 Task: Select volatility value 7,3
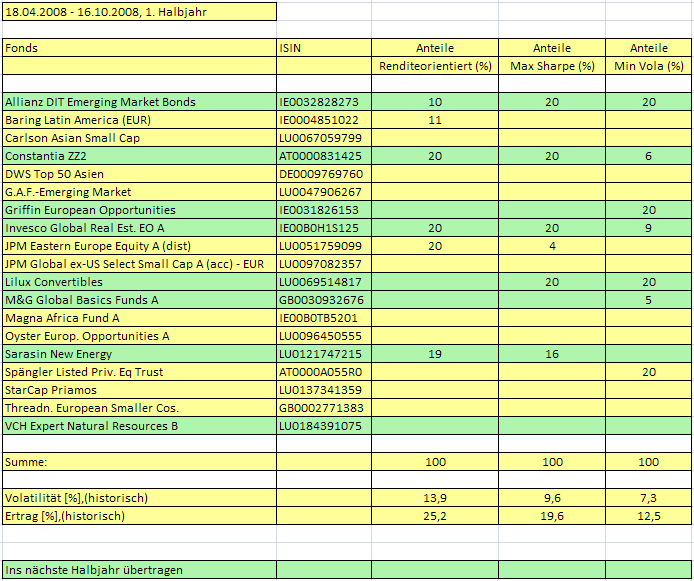point(648,498)
